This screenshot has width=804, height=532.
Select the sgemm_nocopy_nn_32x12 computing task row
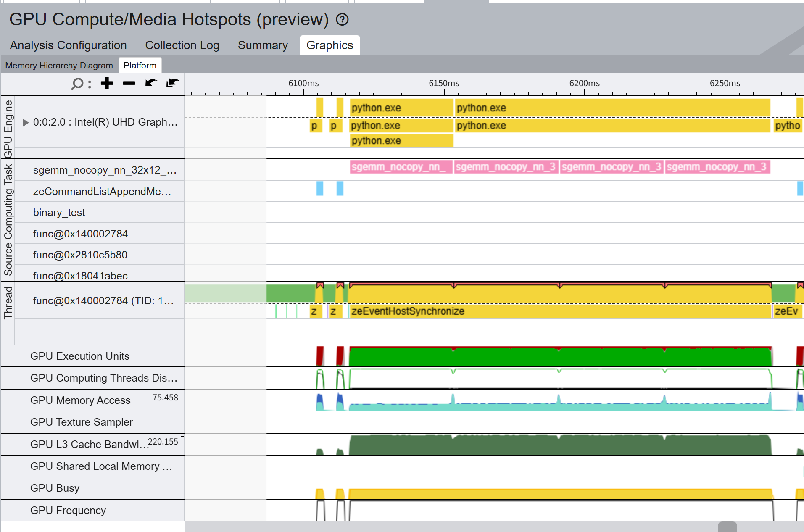(x=99, y=170)
